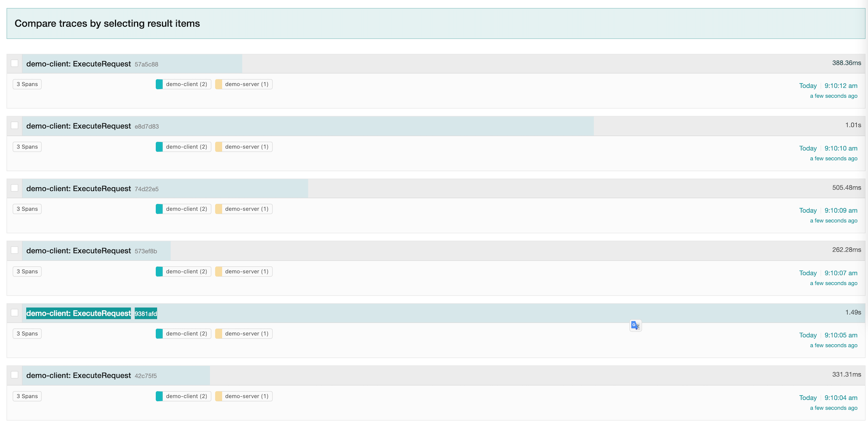
Task: Toggle the checkbox for trace 573ef8b
Action: click(14, 250)
